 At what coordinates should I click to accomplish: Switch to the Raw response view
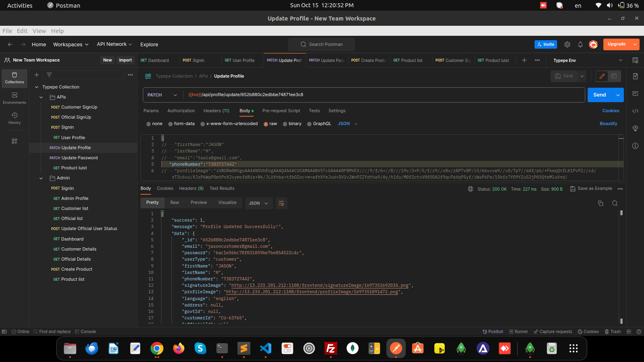coord(175,203)
